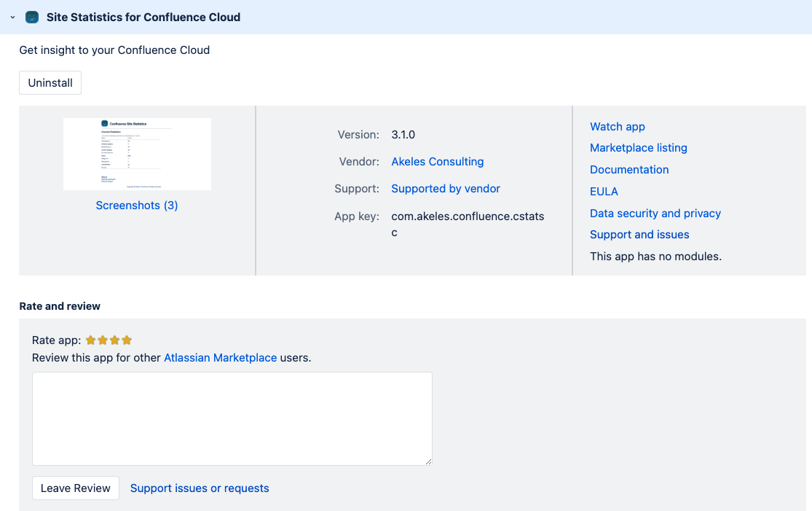812x511 pixels.
Task: Go to the Documentation link
Action: (628, 170)
